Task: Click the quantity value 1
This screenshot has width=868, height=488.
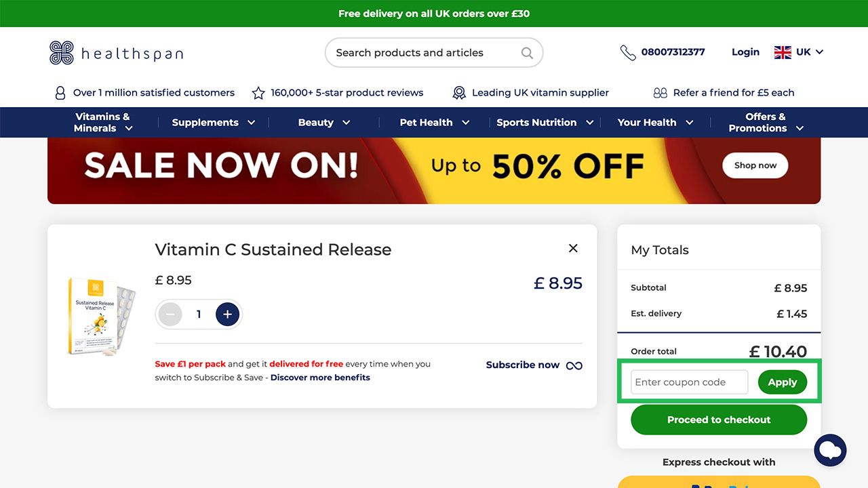Action: pyautogui.click(x=199, y=314)
